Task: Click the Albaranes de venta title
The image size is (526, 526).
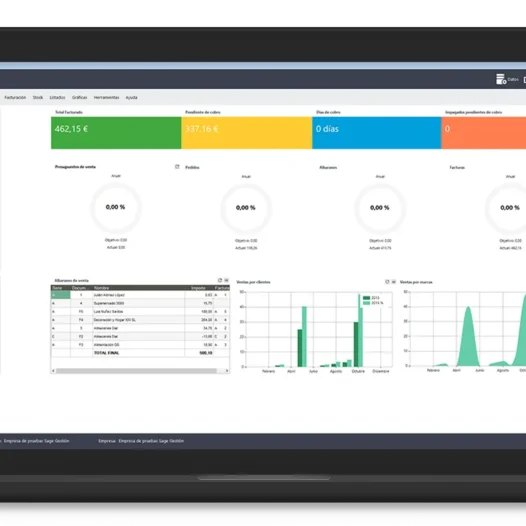Action: (x=71, y=280)
